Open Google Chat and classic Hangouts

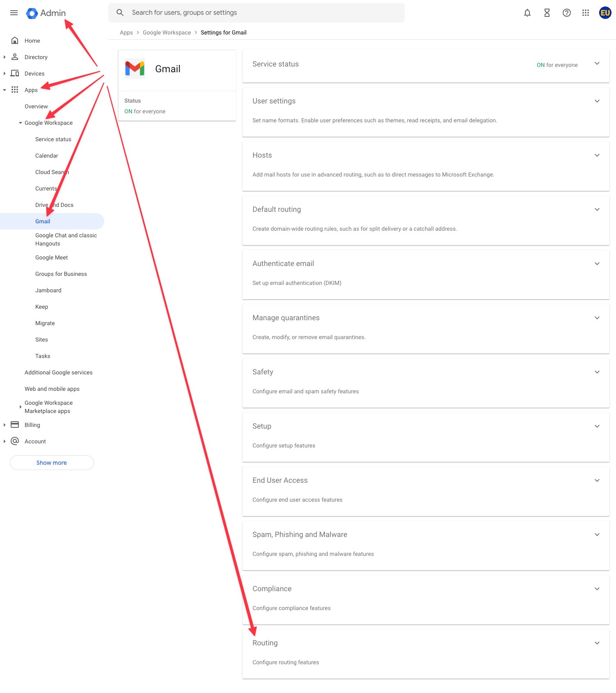point(66,239)
